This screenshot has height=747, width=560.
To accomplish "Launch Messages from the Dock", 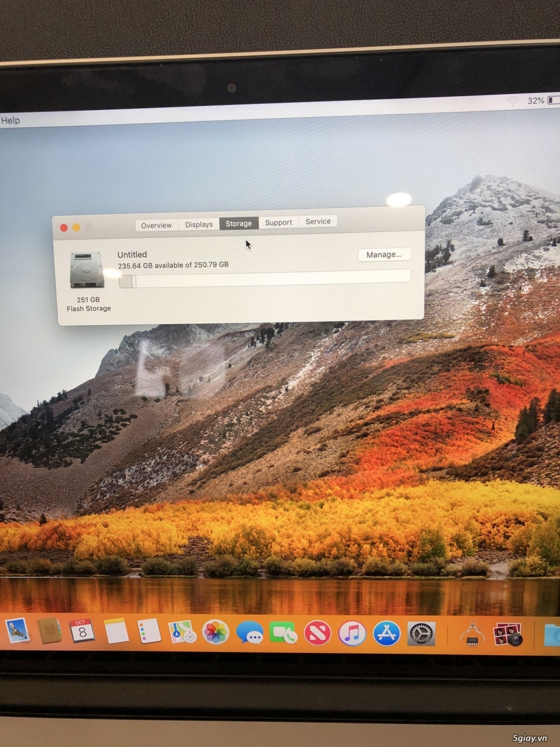I will [x=250, y=633].
